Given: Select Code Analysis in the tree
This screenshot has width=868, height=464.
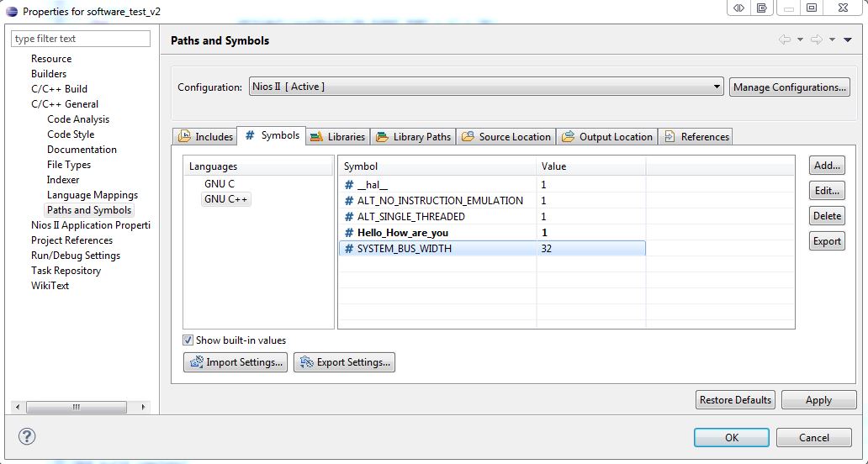Looking at the screenshot, I should pos(78,119).
